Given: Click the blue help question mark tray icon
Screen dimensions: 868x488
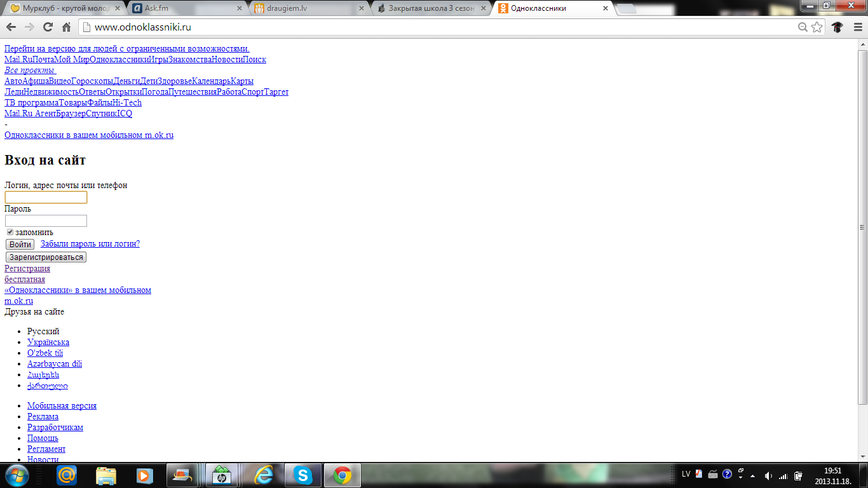Looking at the screenshot, I should (x=728, y=474).
